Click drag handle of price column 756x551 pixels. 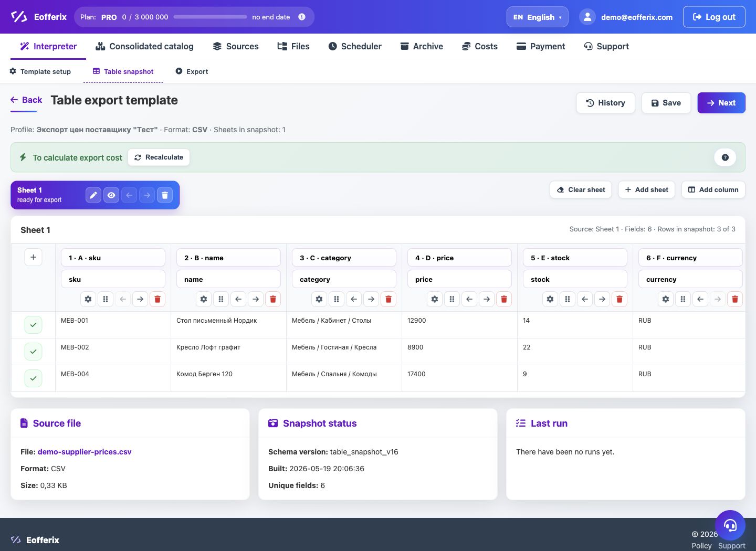click(x=452, y=299)
